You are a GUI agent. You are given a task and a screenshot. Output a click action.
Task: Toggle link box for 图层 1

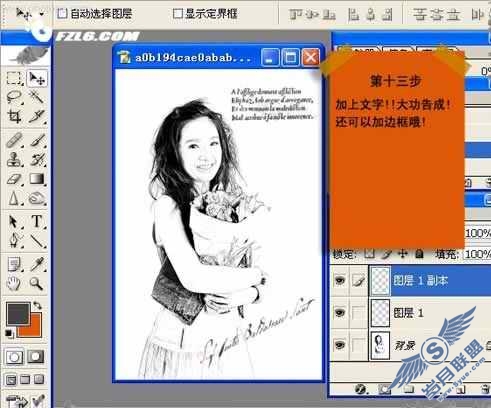point(358,313)
